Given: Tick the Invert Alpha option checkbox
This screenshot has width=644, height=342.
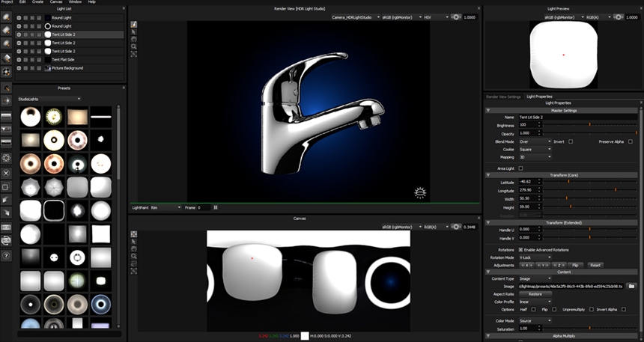Looking at the screenshot, I should click(624, 310).
